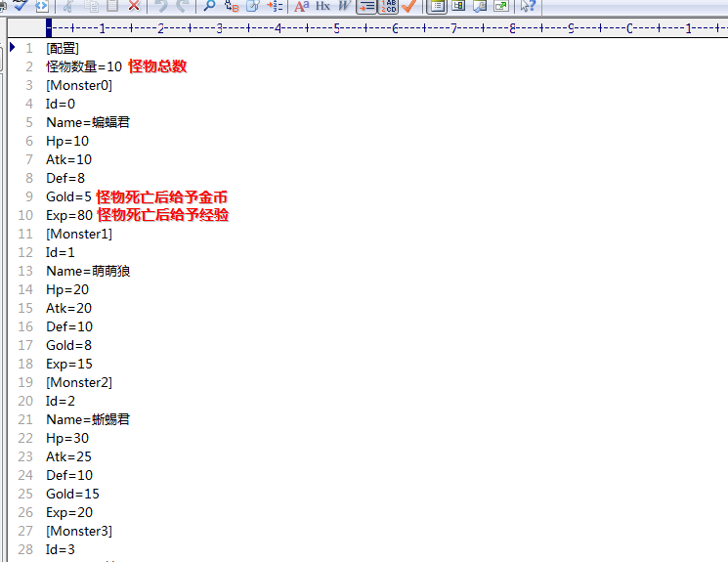Image resolution: width=728 pixels, height=562 pixels.
Task: Click the context help pointer icon
Action: 528,6
